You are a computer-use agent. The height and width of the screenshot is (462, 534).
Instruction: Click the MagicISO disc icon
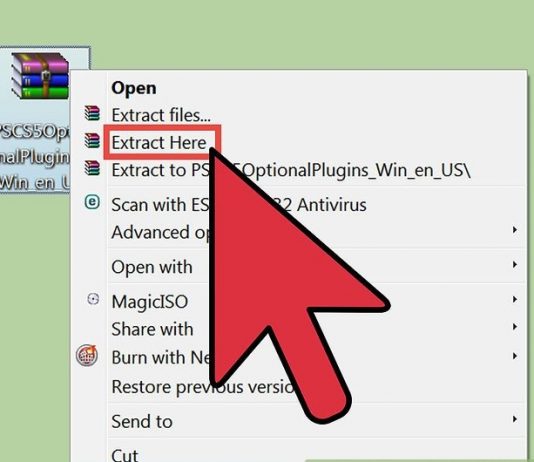click(93, 299)
